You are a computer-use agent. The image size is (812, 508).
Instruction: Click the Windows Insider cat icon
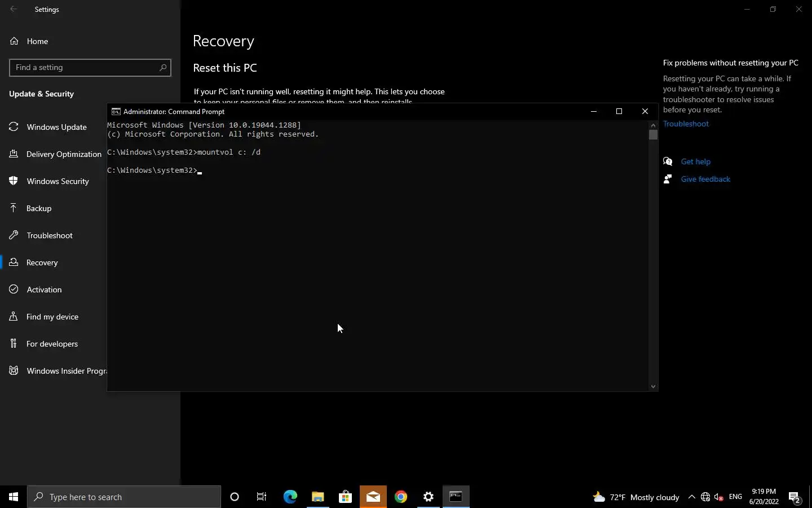click(x=14, y=371)
